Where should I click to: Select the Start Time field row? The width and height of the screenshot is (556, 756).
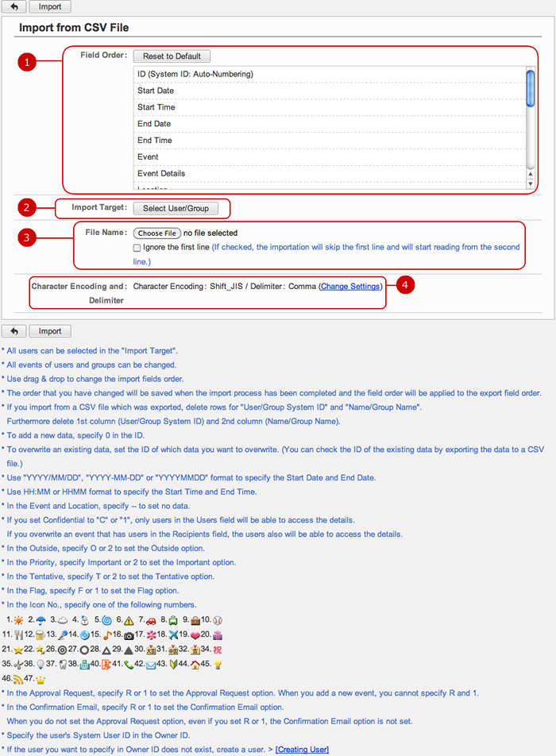tap(330, 107)
